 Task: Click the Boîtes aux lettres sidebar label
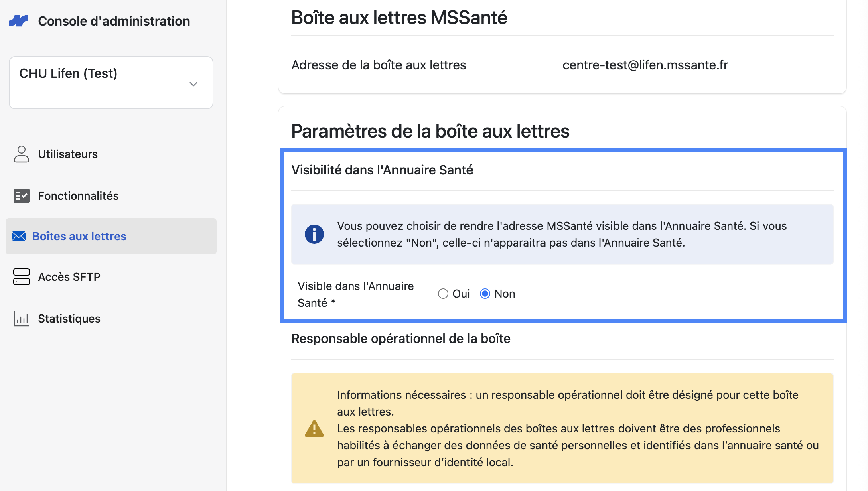(79, 236)
